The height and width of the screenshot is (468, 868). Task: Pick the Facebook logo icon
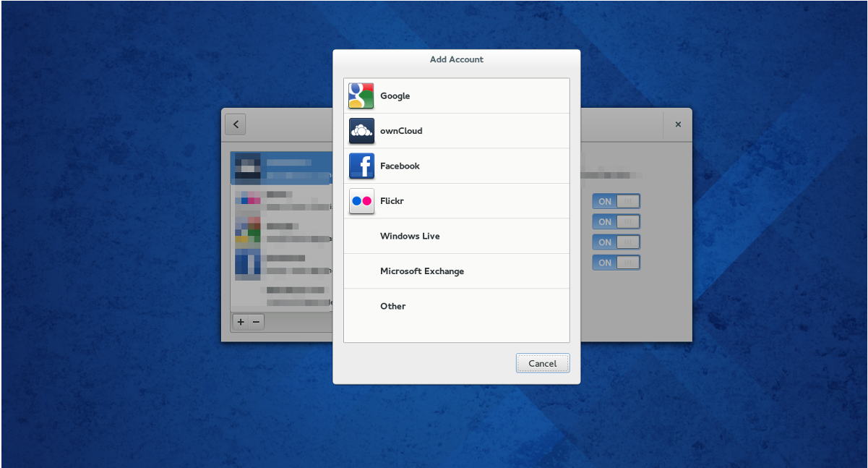pos(361,166)
